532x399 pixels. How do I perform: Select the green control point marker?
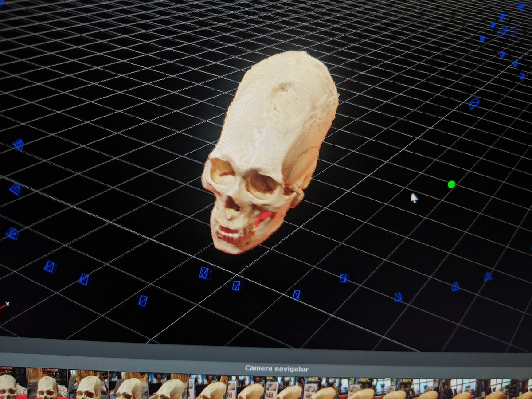point(451,184)
